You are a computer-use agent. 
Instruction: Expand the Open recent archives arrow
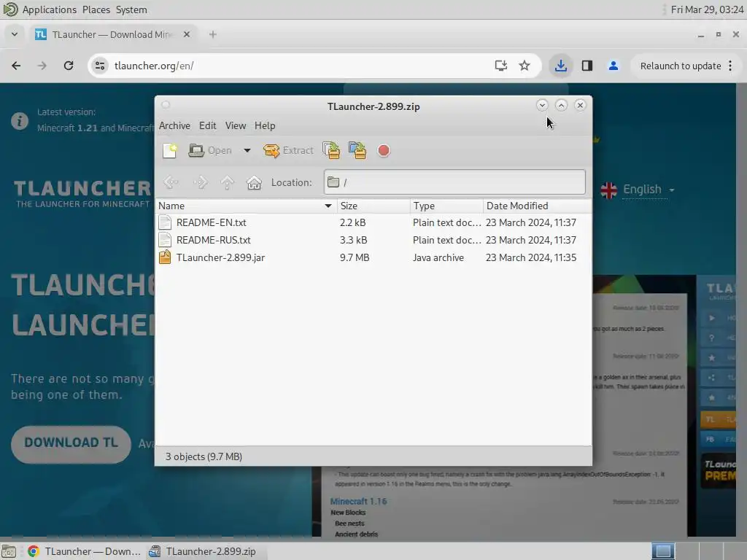pyautogui.click(x=247, y=150)
